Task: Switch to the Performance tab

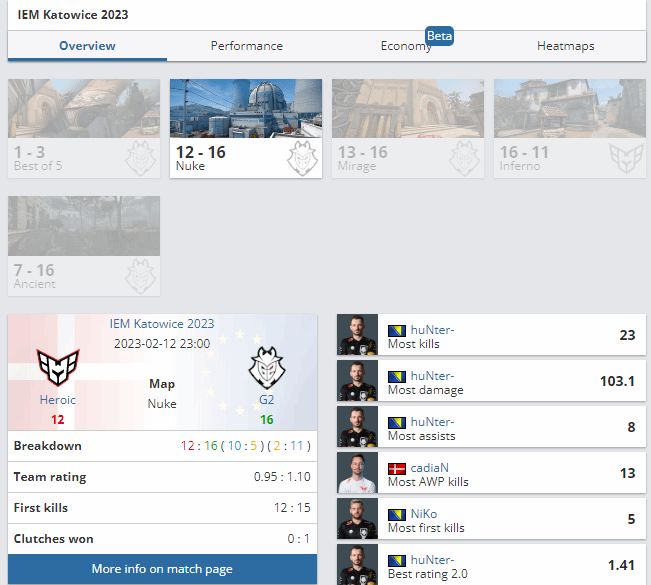Action: pyautogui.click(x=247, y=46)
